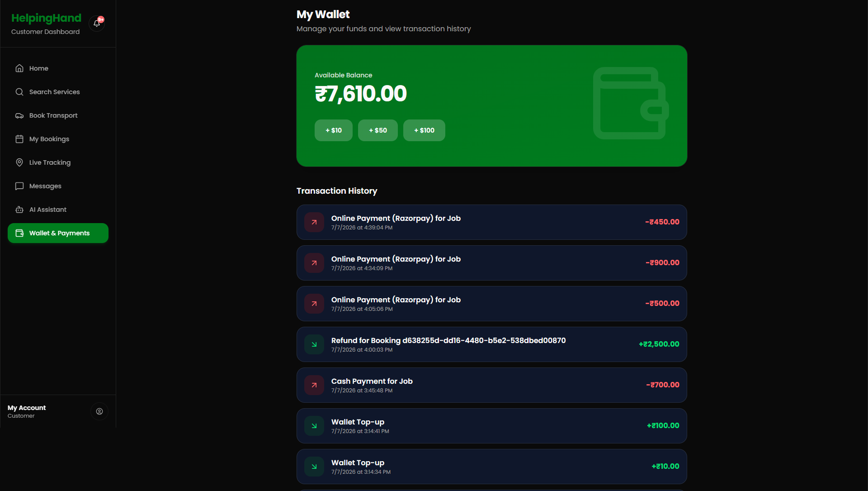Click timestamp 7/7/2026 at 4:05:06 PM

pos(362,309)
